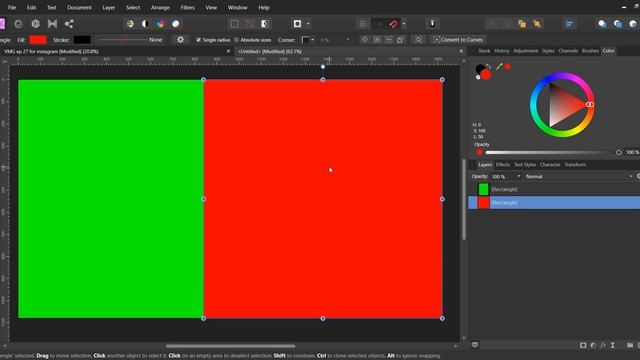Open the Alignment options icon

tap(570, 24)
